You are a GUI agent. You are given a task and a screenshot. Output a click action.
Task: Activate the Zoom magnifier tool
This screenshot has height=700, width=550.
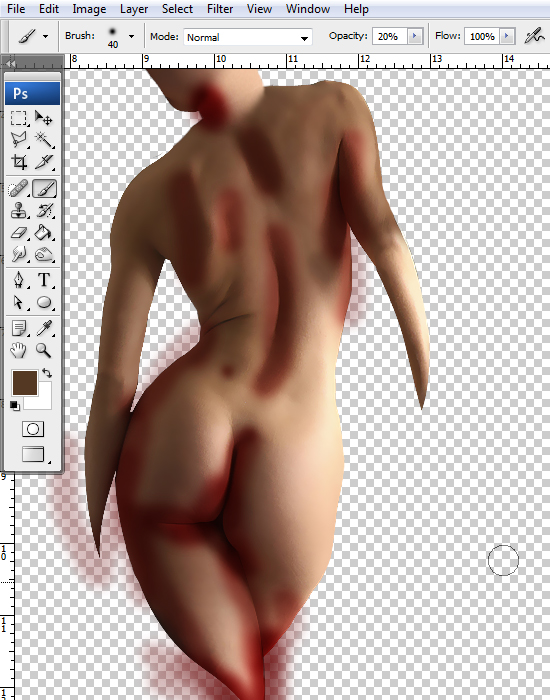[x=44, y=350]
